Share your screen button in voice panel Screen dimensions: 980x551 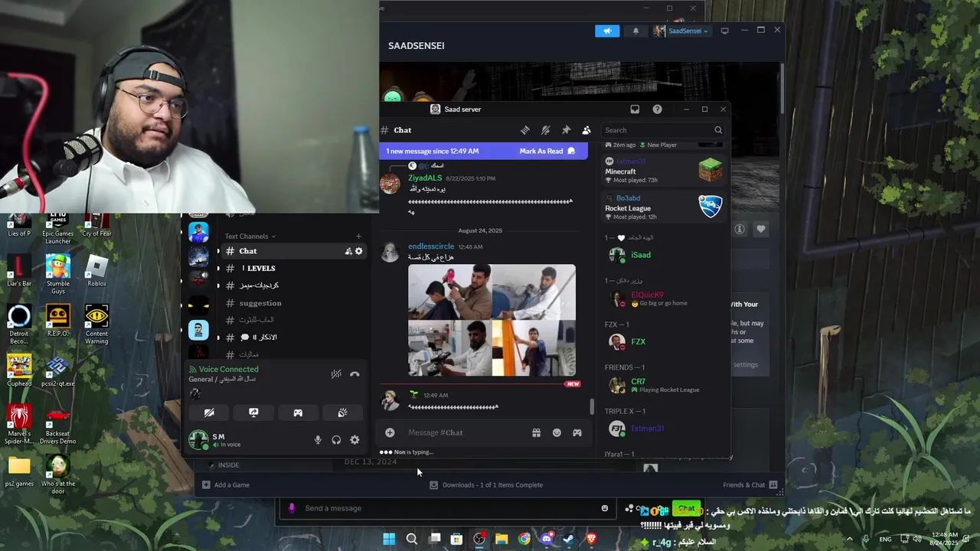[253, 412]
